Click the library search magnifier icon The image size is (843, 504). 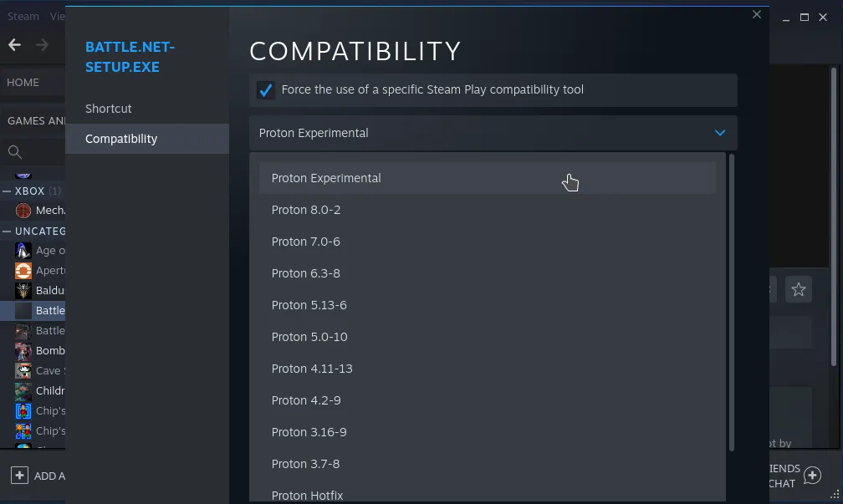(x=14, y=152)
